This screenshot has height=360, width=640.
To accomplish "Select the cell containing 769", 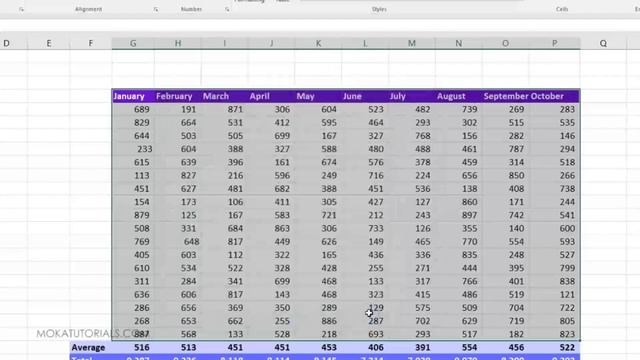I will coord(133,242).
